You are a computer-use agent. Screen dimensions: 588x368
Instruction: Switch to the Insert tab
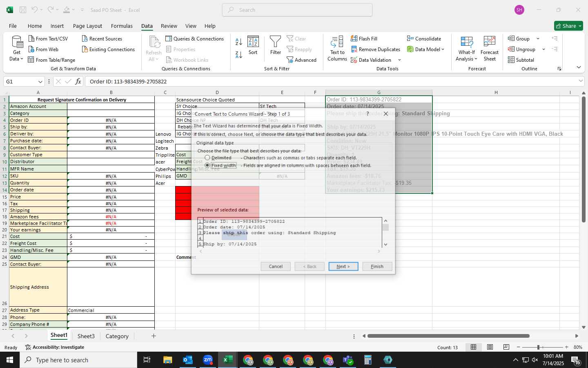pos(57,26)
